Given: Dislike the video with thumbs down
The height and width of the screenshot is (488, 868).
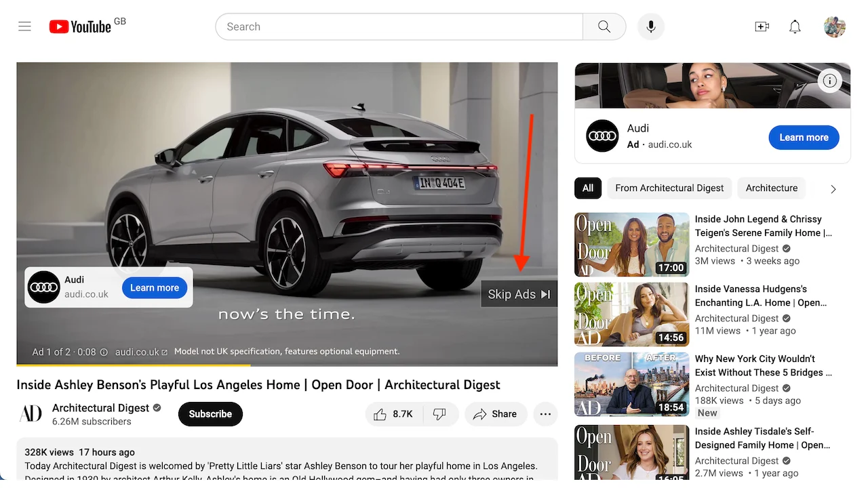Looking at the screenshot, I should pos(439,414).
